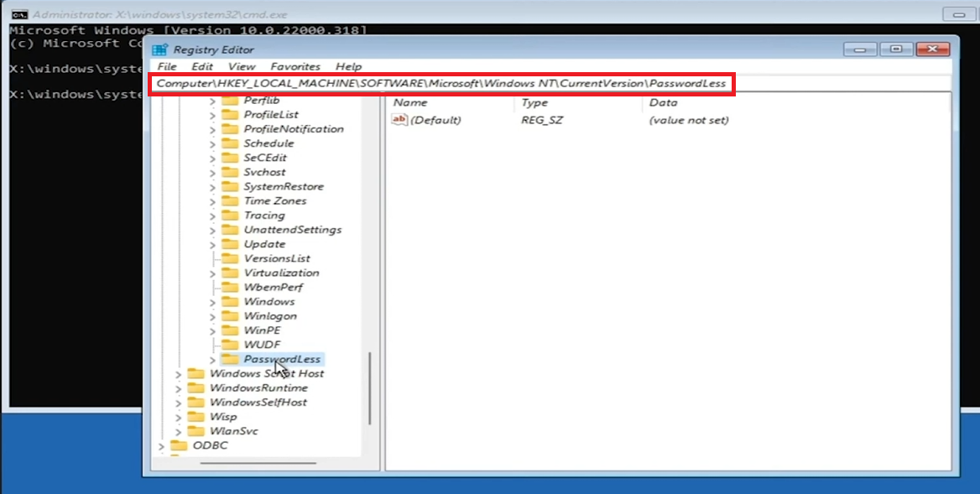The height and width of the screenshot is (494, 980).
Task: Minimize the cmd.exe window
Action: pyautogui.click(x=959, y=14)
